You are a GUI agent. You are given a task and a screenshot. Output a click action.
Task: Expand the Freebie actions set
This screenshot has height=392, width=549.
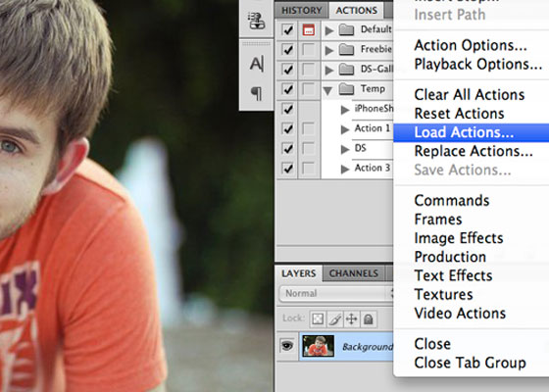click(328, 50)
